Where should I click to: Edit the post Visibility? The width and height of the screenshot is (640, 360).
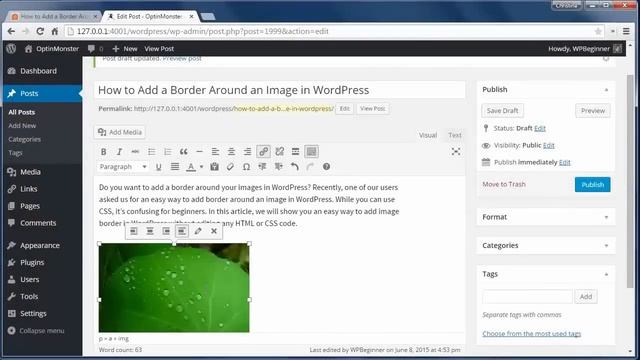[x=549, y=145]
